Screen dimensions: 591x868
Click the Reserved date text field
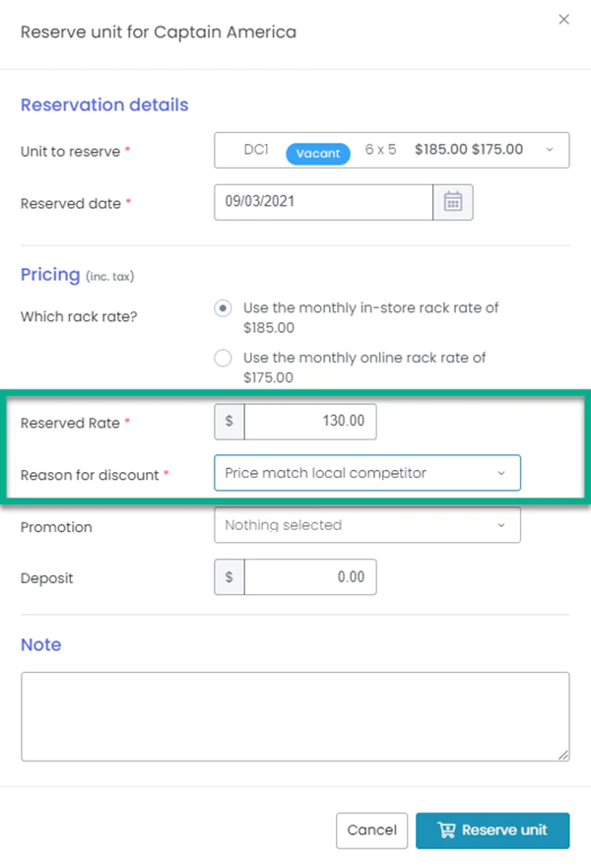point(323,202)
